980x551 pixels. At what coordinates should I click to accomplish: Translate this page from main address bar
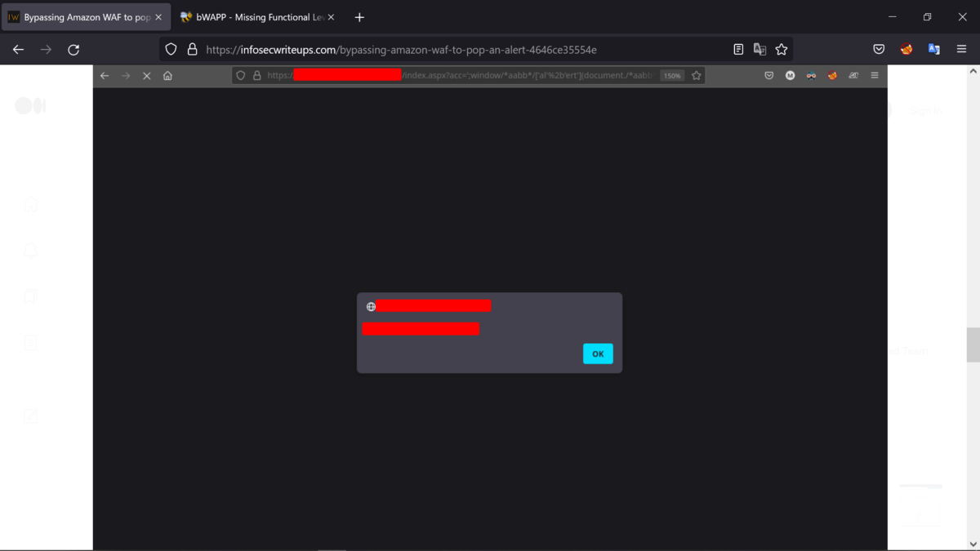759,50
